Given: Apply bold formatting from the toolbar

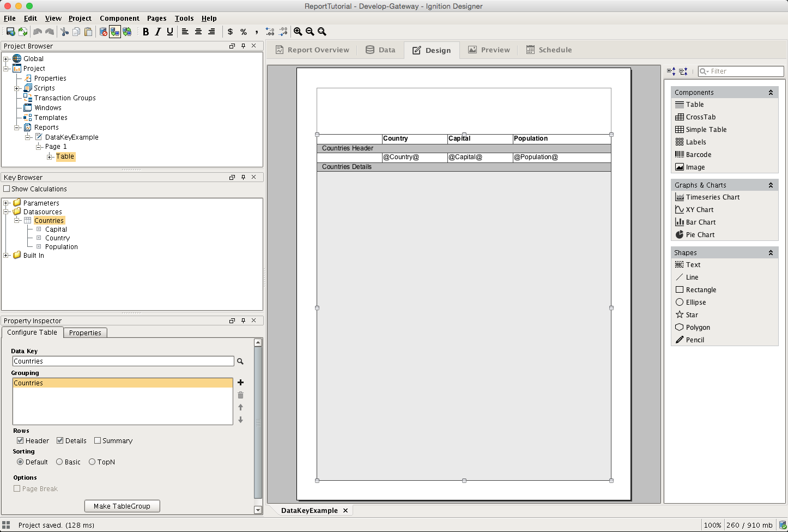Looking at the screenshot, I should [146, 32].
